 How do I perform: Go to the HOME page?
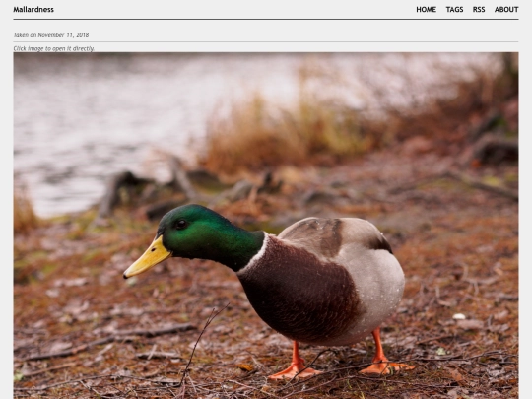[x=427, y=10]
